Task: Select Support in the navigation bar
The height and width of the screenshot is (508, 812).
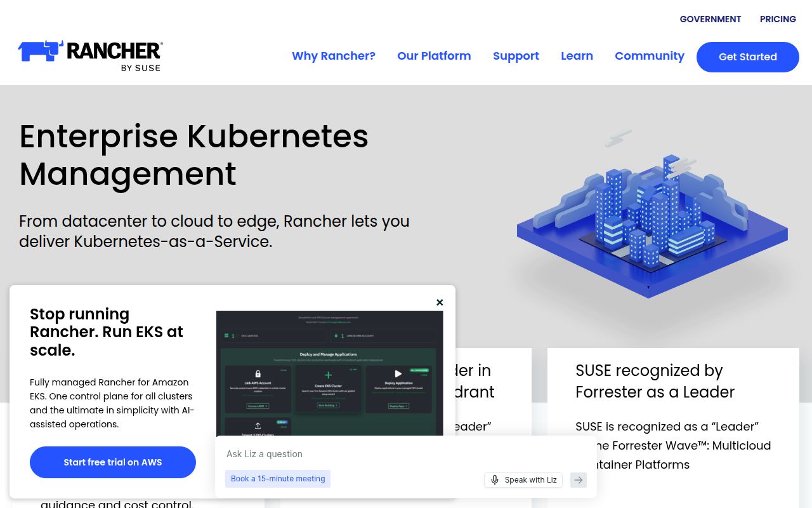Action: (516, 56)
